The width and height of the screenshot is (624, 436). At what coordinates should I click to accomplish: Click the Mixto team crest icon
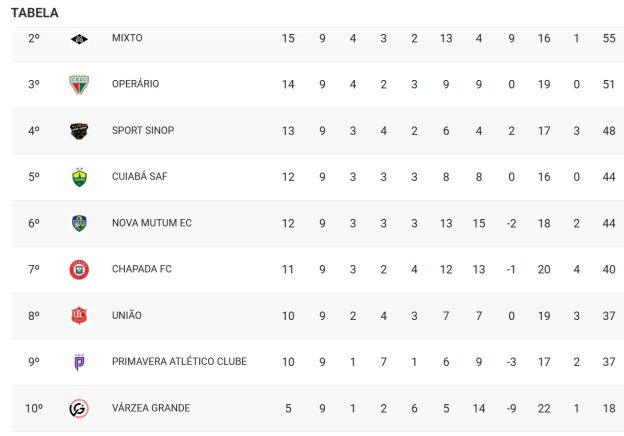point(80,38)
